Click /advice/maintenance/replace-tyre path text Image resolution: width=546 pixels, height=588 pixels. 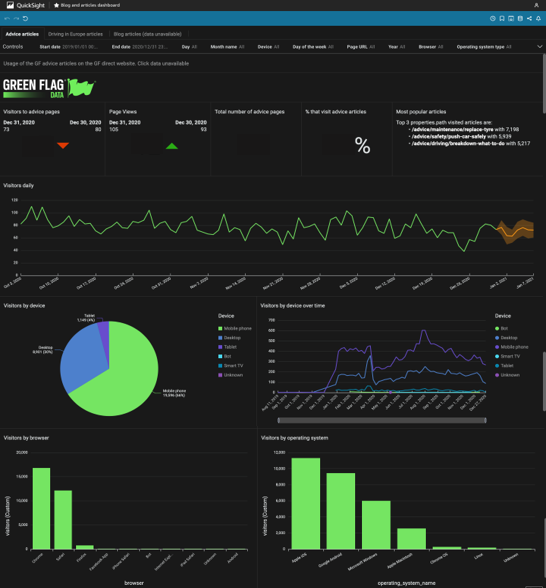coord(453,129)
